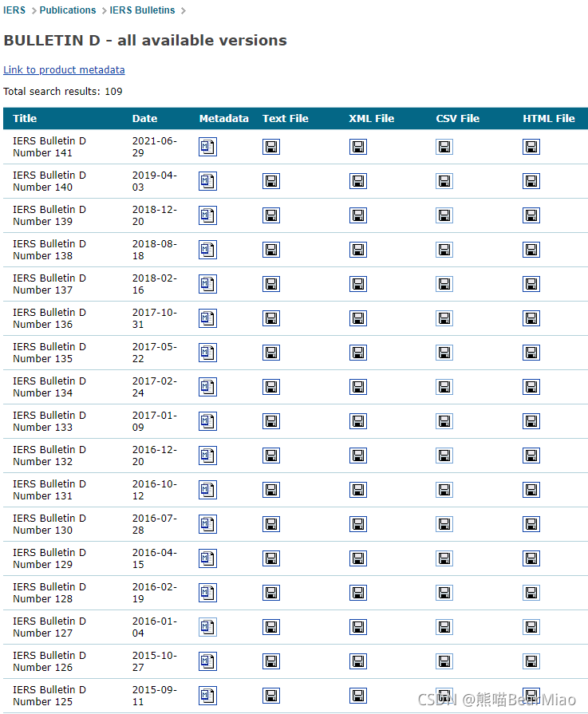Download HTML file for Bulletin D Number 136
This screenshot has height=714, width=588.
pos(531,318)
